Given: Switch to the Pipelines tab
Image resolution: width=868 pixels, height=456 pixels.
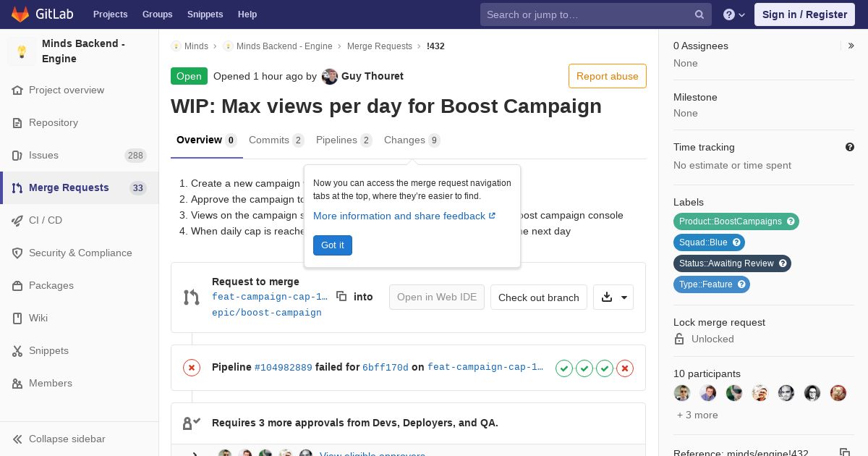Looking at the screenshot, I should 344,140.
